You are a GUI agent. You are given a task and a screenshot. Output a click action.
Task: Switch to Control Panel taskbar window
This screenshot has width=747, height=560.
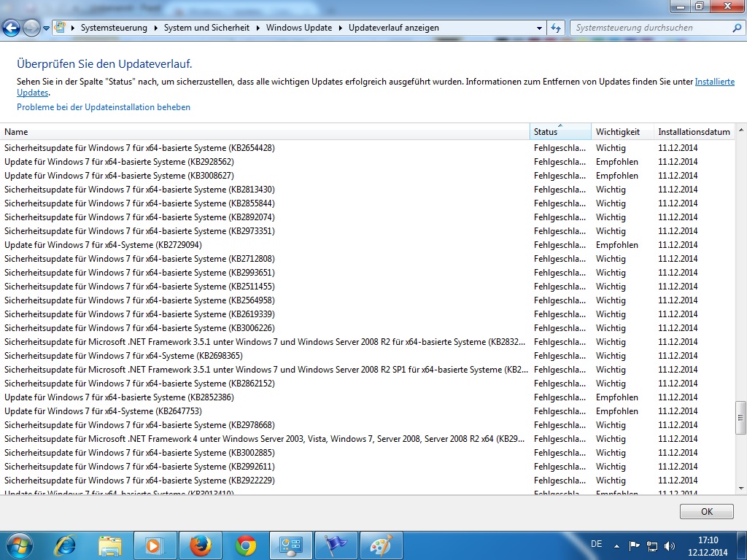tap(290, 545)
